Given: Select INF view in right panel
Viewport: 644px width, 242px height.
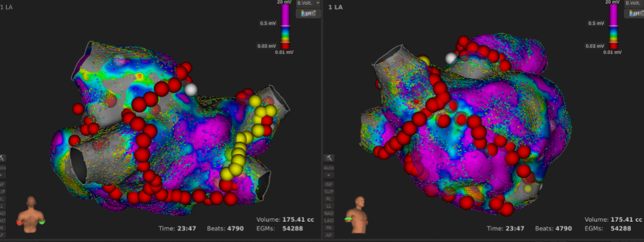Looking at the screenshot, I should [x=329, y=184].
